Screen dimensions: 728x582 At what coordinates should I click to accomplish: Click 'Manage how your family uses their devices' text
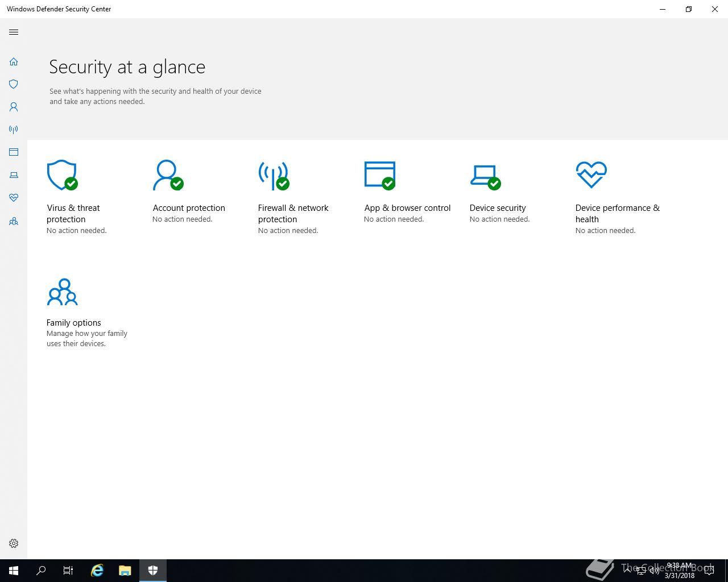tap(87, 339)
